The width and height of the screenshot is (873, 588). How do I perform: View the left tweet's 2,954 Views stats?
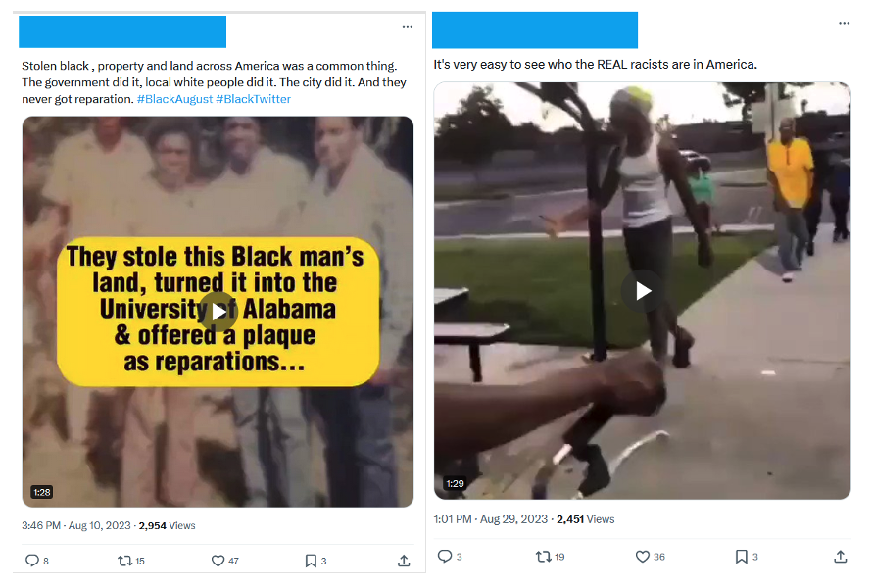point(167,525)
